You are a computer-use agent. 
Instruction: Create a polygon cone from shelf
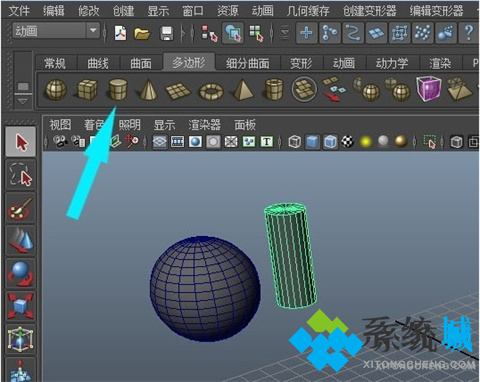(x=148, y=89)
